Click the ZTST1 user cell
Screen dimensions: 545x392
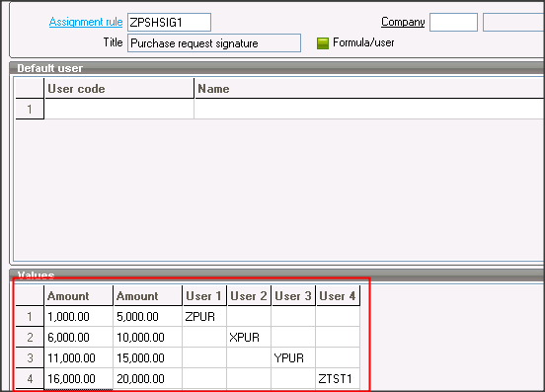[338, 378]
